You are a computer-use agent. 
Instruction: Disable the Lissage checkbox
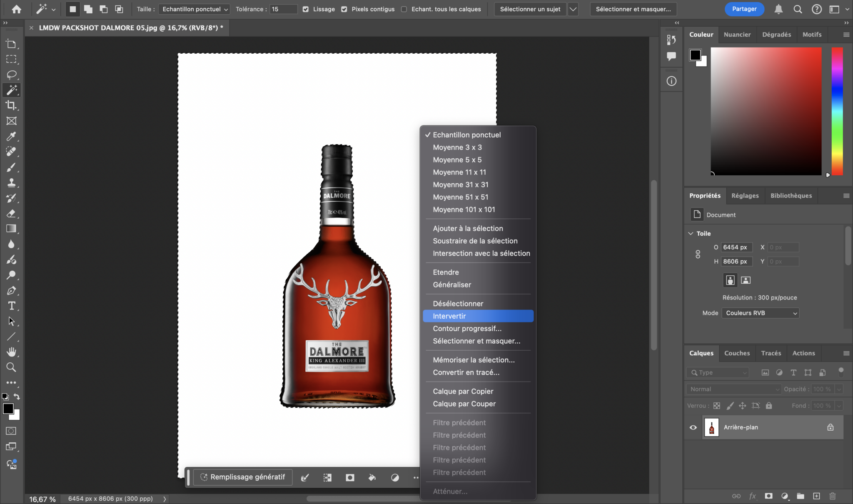pyautogui.click(x=306, y=9)
